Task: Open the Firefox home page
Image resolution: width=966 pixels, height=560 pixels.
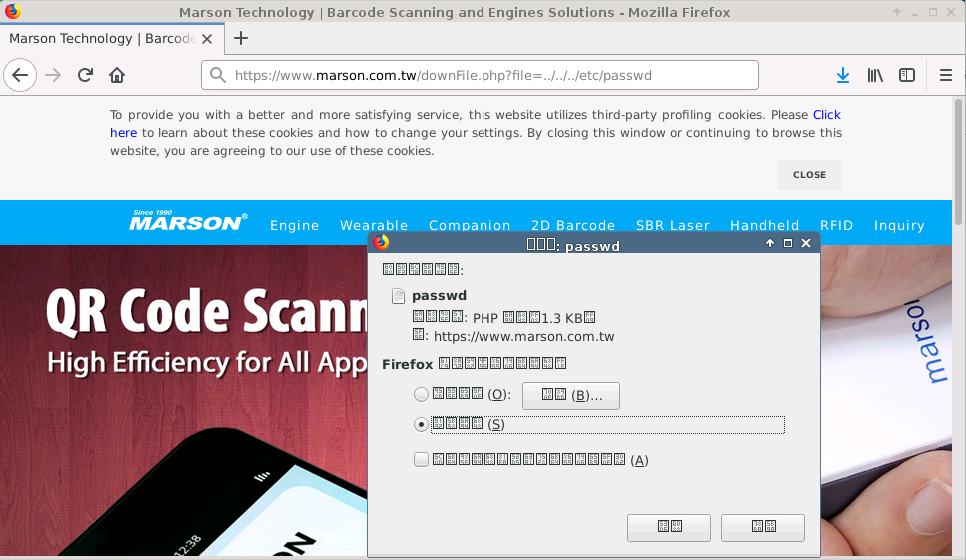Action: tap(117, 75)
